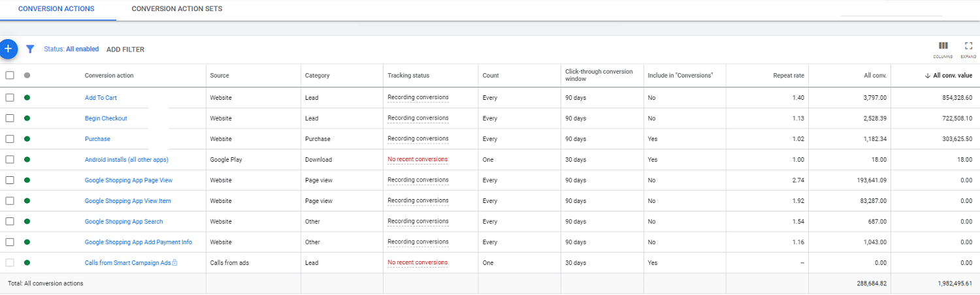980x295 pixels.
Task: Sort by the Count column header
Action: 491,76
